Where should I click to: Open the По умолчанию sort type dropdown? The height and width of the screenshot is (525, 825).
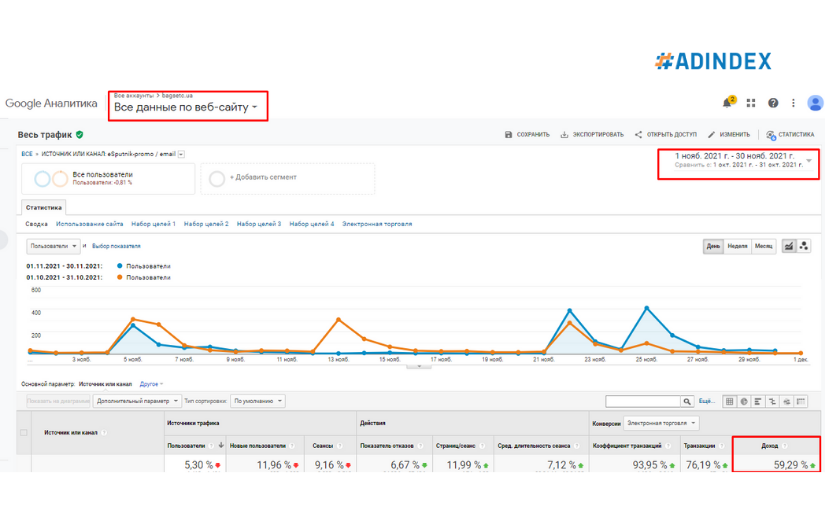tap(258, 401)
